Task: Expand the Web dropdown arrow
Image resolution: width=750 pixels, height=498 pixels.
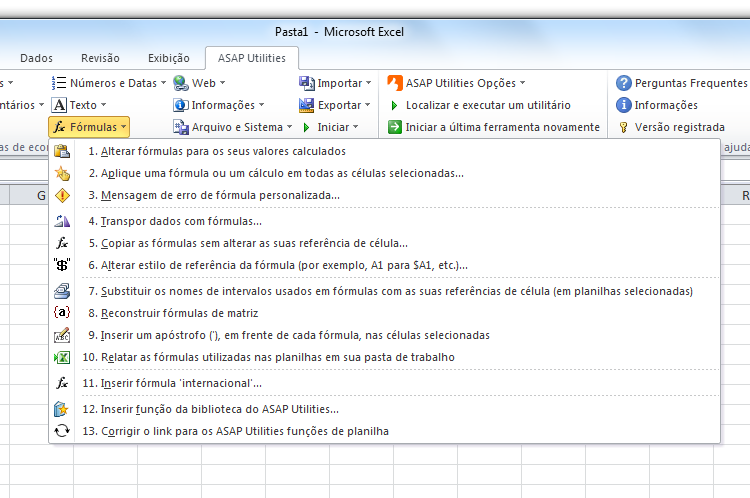Action: [222, 83]
